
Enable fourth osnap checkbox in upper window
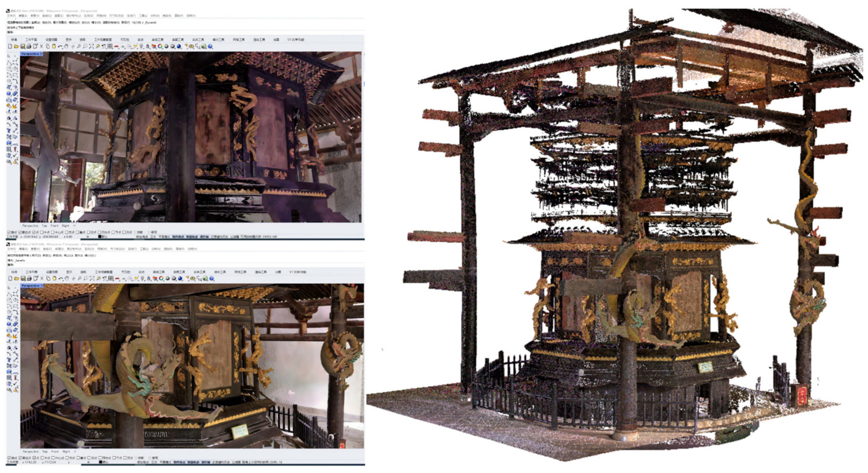pos(42,232)
